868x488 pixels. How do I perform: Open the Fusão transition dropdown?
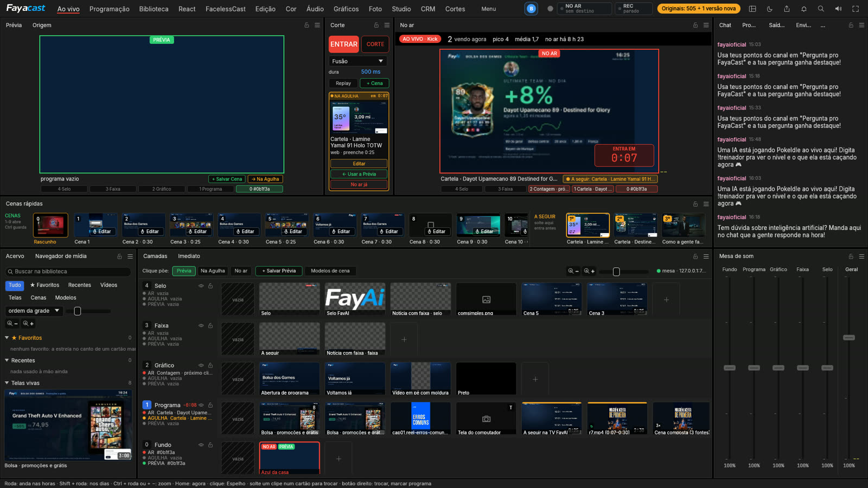coord(358,61)
